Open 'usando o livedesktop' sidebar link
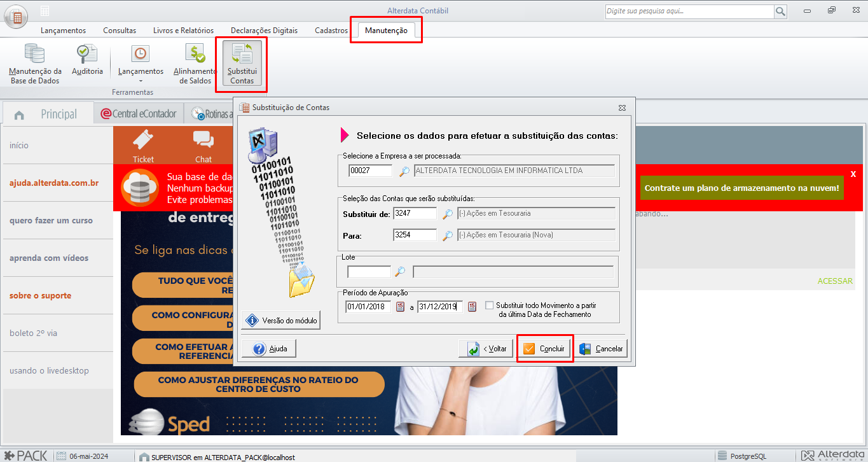The image size is (868, 462). (49, 371)
